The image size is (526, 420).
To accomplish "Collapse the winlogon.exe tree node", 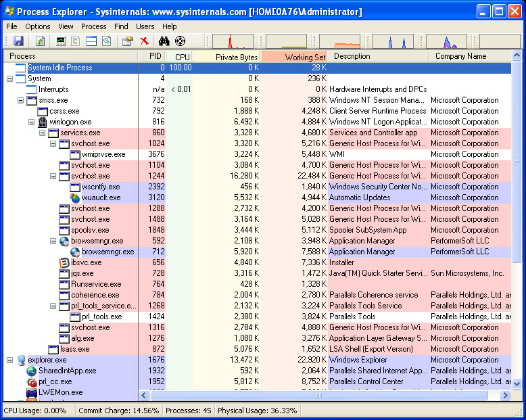I will [x=32, y=122].
